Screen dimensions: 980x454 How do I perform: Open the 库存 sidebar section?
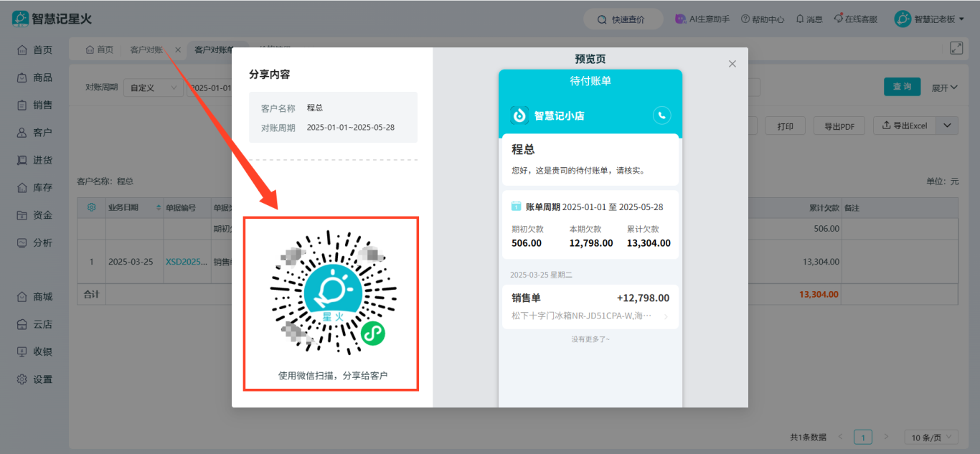[x=34, y=187]
